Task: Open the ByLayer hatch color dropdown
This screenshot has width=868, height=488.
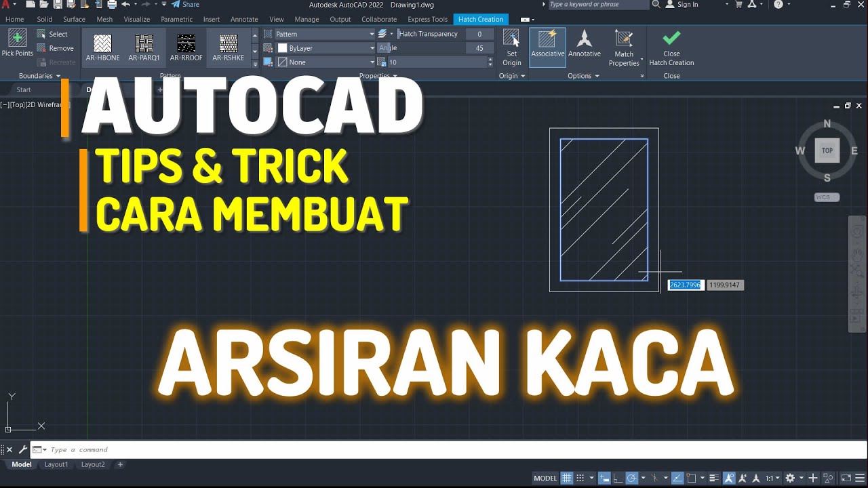Action: (x=325, y=48)
